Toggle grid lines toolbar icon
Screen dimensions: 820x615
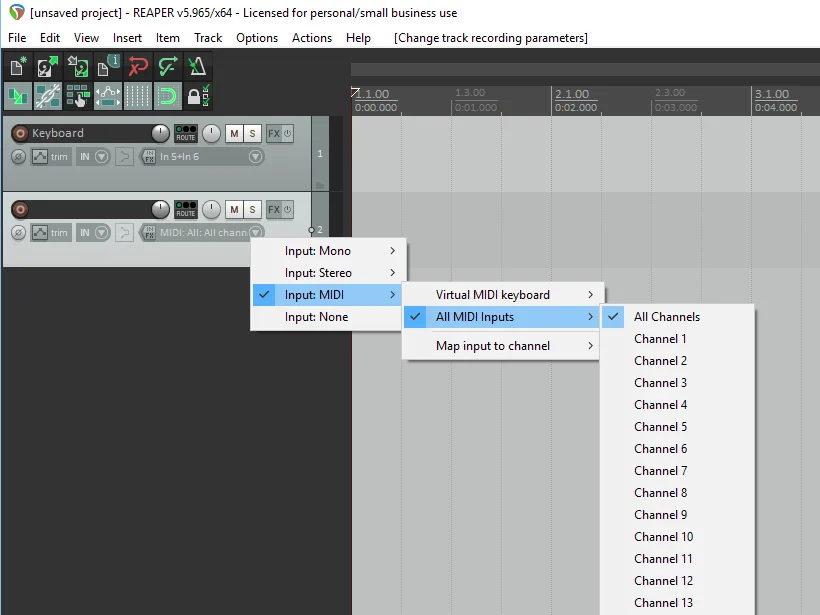pyautogui.click(x=138, y=96)
